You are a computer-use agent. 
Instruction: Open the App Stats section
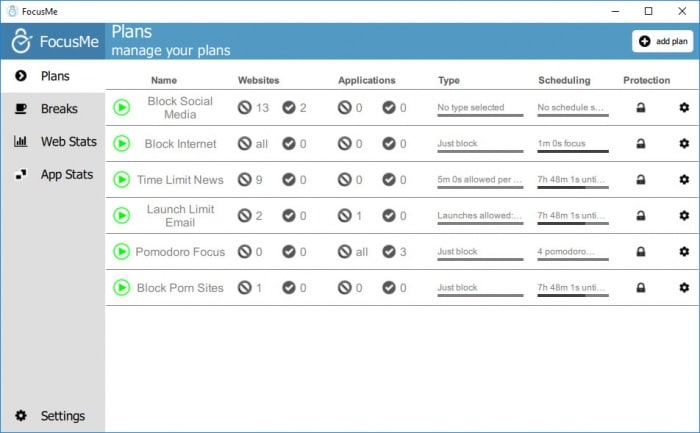click(53, 175)
